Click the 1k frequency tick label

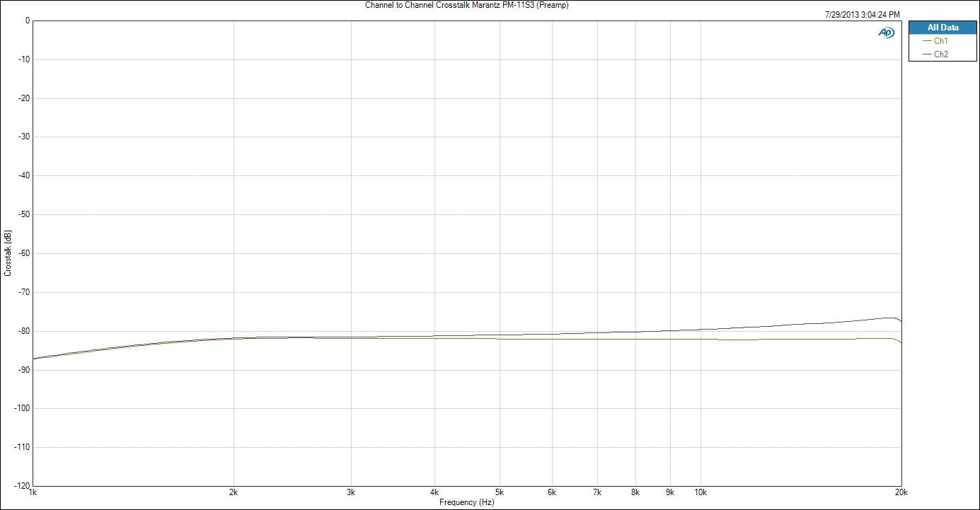coord(33,492)
